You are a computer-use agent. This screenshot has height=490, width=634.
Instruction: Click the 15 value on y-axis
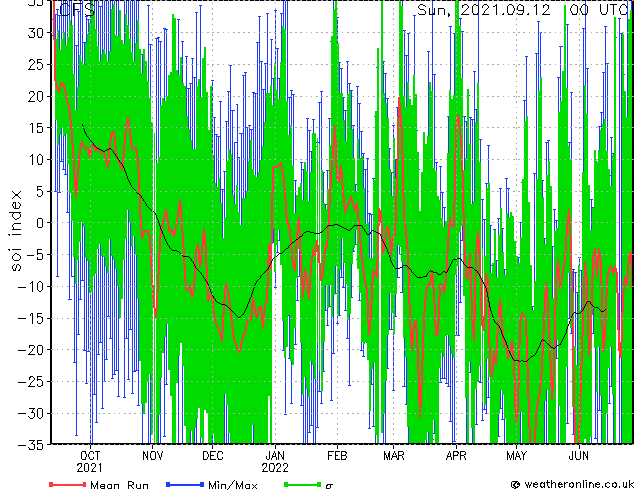pos(36,128)
